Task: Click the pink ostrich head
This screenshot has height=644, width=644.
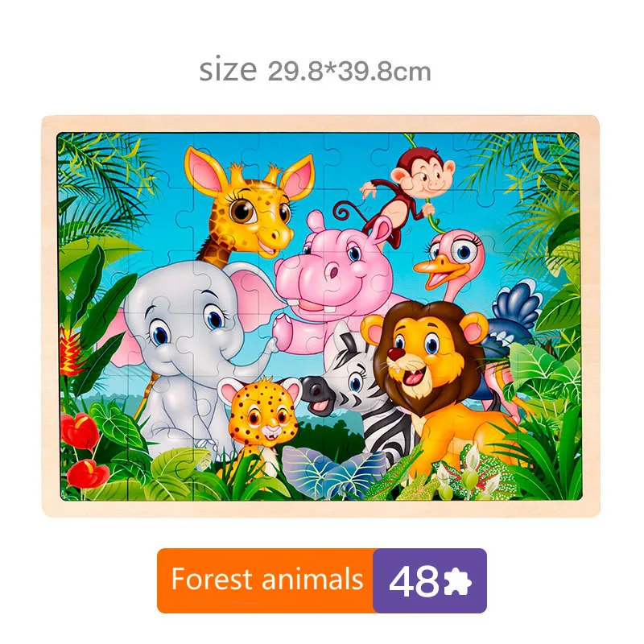Action: tap(450, 258)
